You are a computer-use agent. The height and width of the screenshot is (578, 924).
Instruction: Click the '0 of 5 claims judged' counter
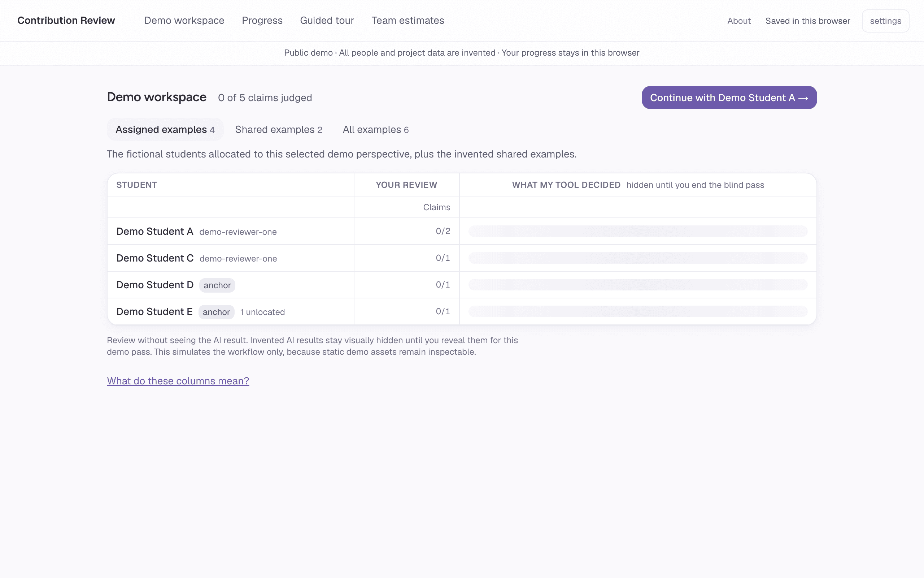point(265,98)
